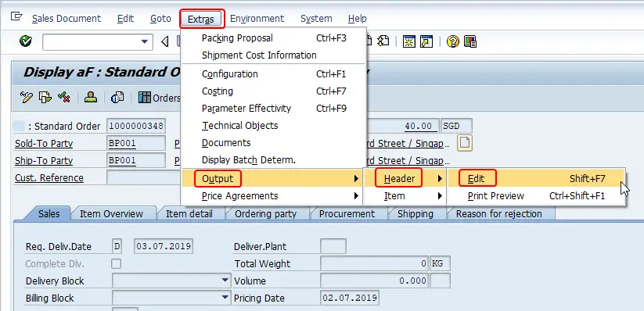The width and height of the screenshot is (644, 311).
Task: Expand the Output submenu
Action: [272, 179]
